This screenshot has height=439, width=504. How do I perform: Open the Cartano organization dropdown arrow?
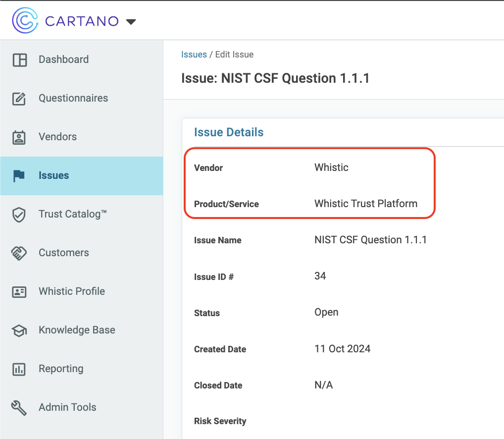coord(131,22)
